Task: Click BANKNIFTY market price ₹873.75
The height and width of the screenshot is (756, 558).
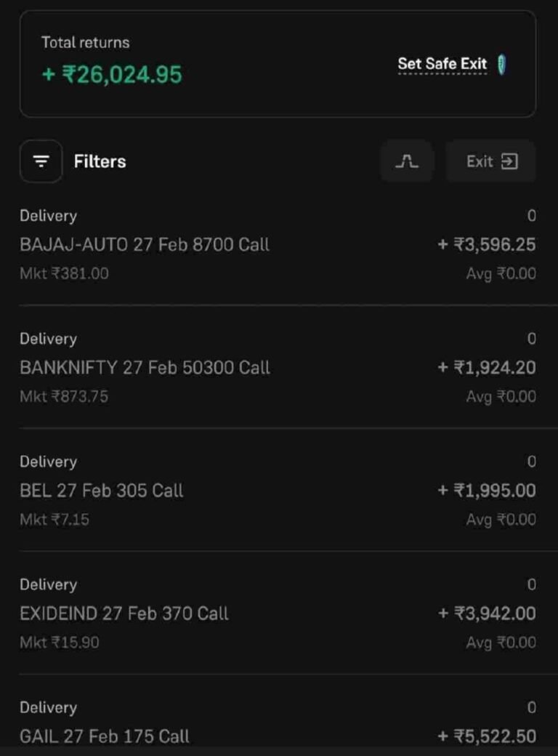Action: click(64, 396)
